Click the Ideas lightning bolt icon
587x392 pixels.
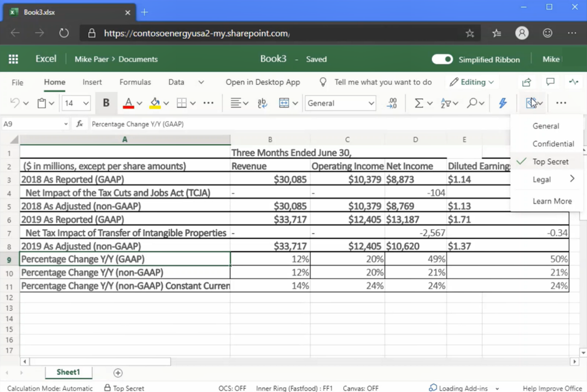(x=502, y=103)
